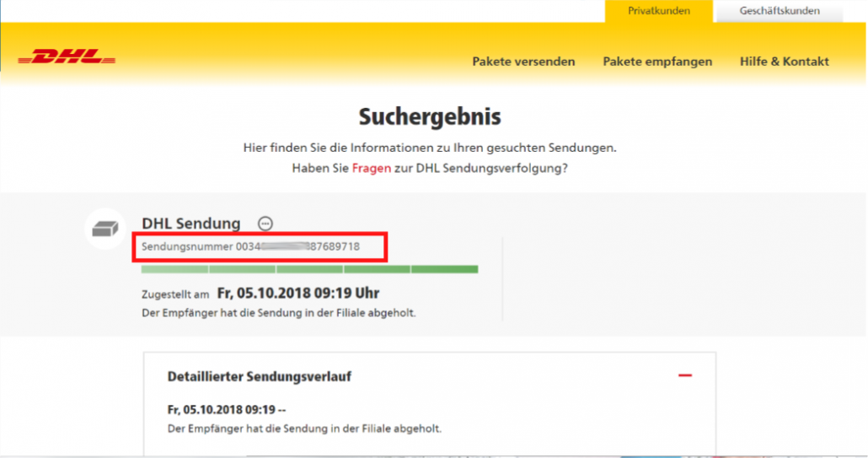Switch to the Geschäftskunden tab
The height and width of the screenshot is (458, 868).
(779, 11)
